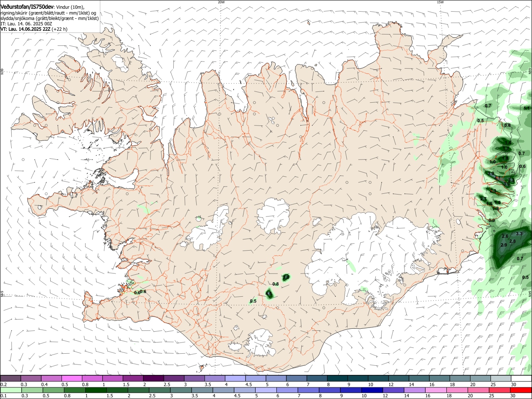Click the 4.6 precipitation value
Viewport: 532px width, 399px height.
268,294
